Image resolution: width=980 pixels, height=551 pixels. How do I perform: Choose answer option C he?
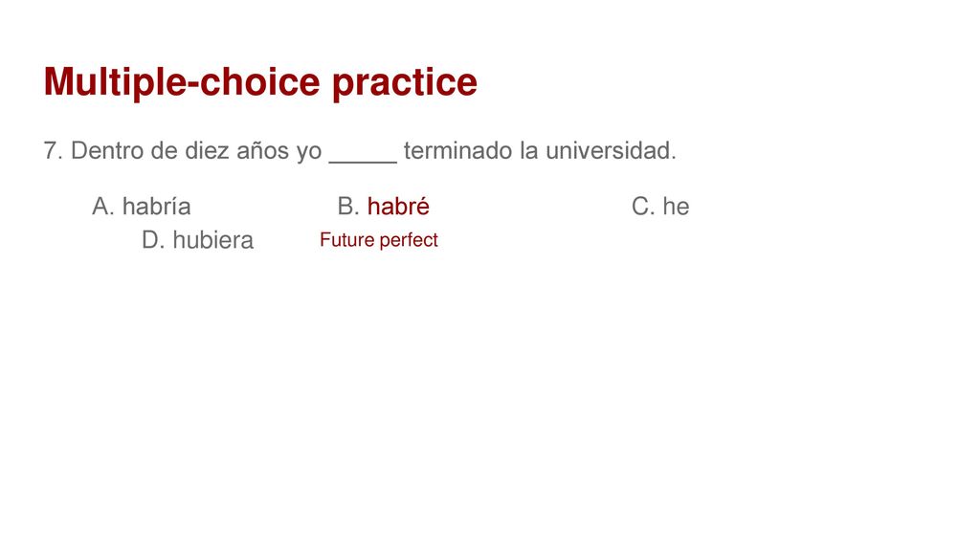(x=660, y=207)
